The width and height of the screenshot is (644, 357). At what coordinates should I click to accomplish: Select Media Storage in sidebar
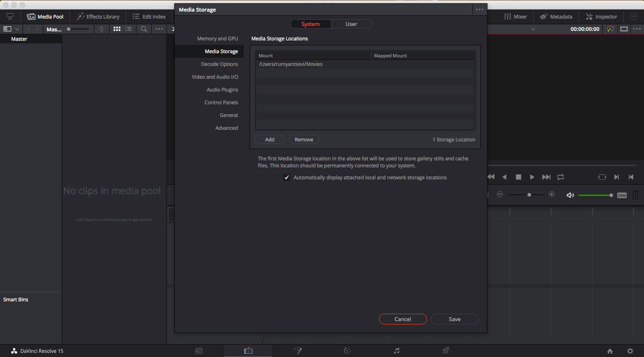click(221, 51)
